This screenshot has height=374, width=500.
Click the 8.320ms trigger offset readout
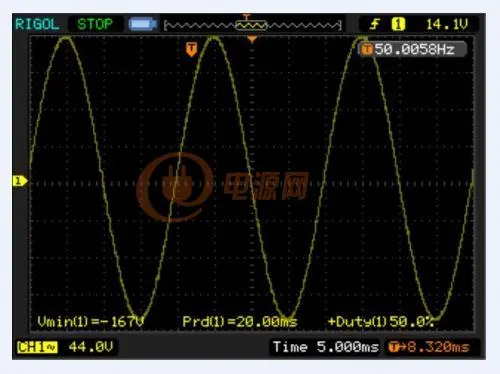438,347
